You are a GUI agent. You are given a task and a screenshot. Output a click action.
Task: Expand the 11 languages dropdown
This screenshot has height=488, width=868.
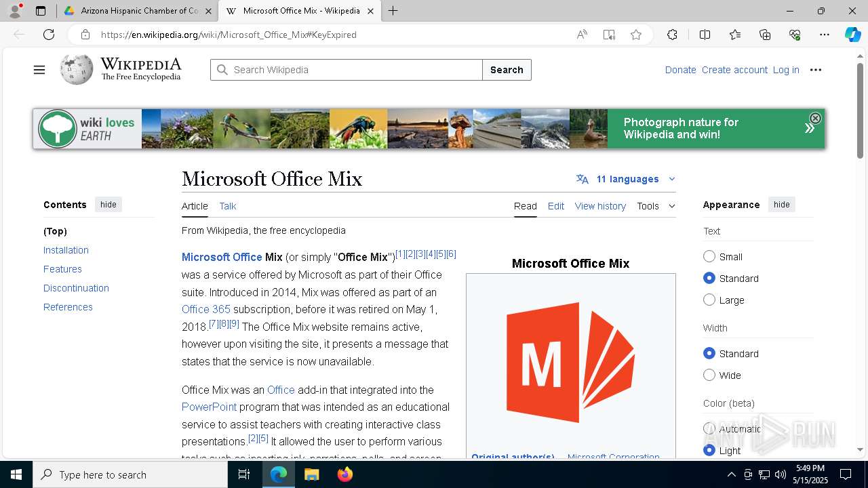[x=626, y=179]
